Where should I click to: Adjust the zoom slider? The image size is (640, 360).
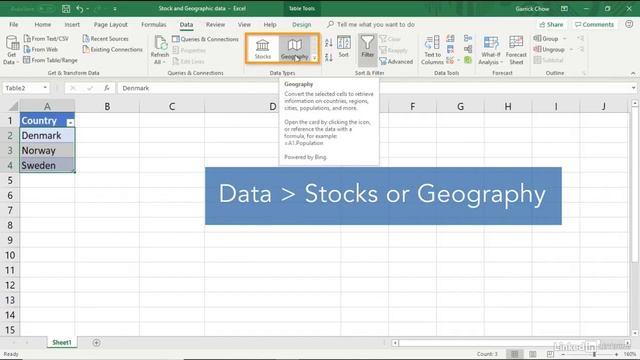(x=594, y=354)
